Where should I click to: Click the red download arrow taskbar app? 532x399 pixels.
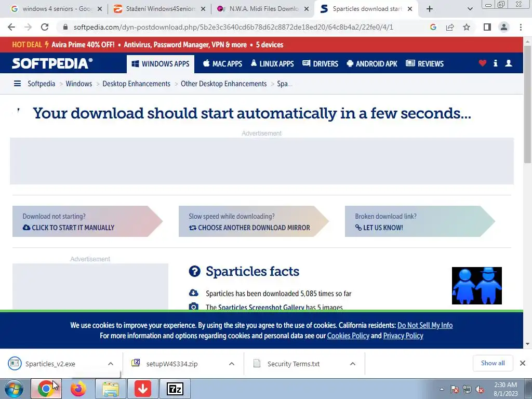click(x=143, y=389)
